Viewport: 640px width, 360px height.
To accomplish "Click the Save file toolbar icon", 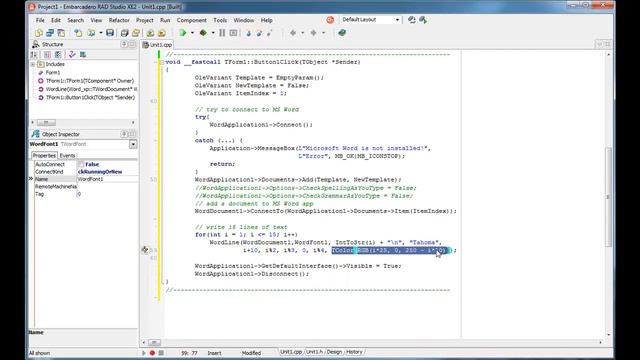I will pyautogui.click(x=110, y=33).
